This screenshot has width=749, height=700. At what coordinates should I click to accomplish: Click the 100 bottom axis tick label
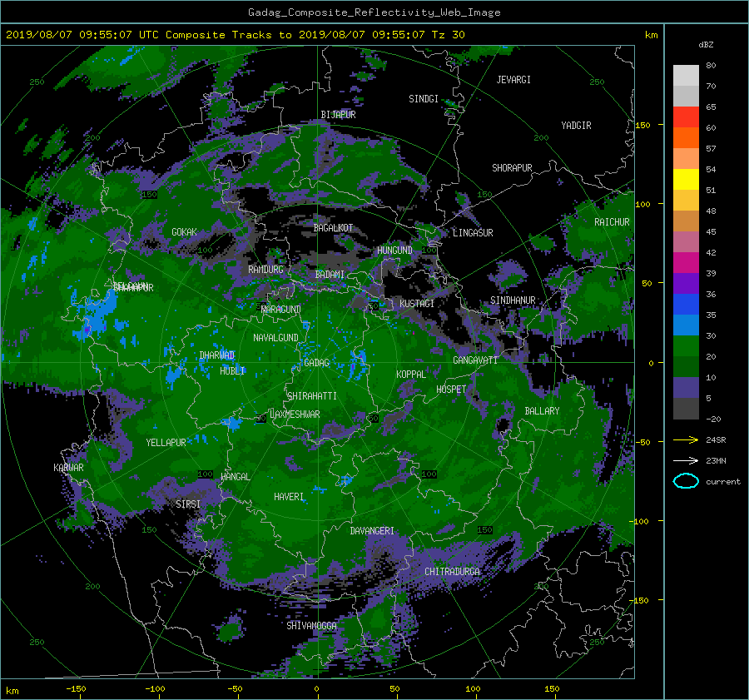(473, 688)
